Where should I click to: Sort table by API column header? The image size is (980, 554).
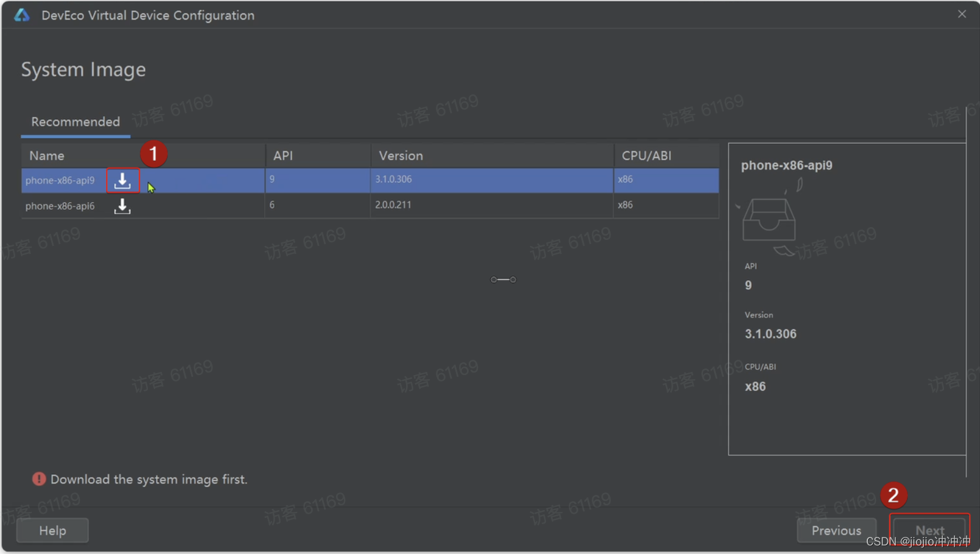[x=318, y=156]
